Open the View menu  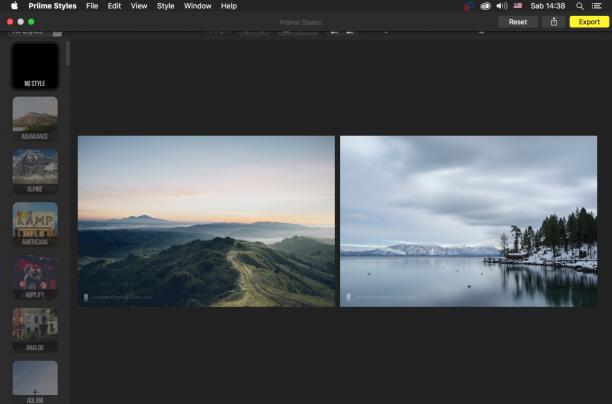(139, 6)
